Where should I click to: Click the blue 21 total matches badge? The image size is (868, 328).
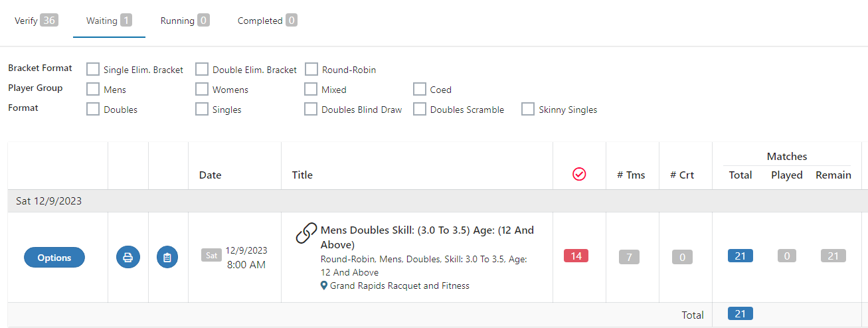[x=740, y=256]
